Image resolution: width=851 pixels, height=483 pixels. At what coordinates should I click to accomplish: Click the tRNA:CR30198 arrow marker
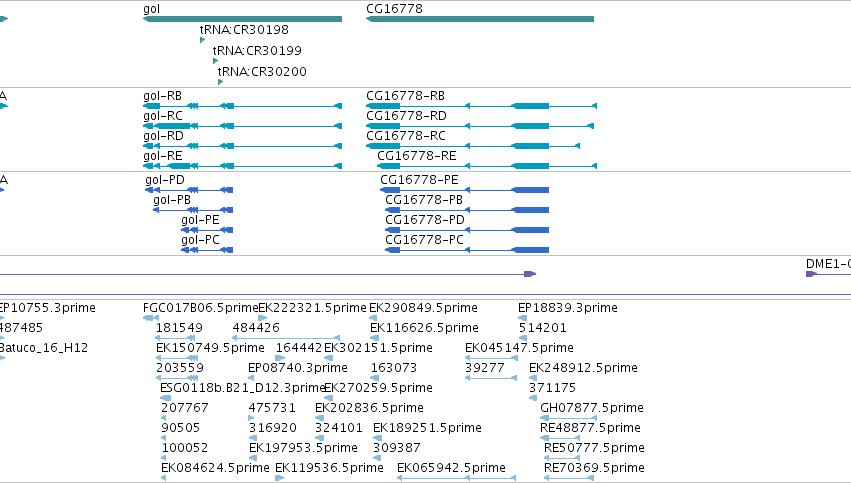[202, 40]
